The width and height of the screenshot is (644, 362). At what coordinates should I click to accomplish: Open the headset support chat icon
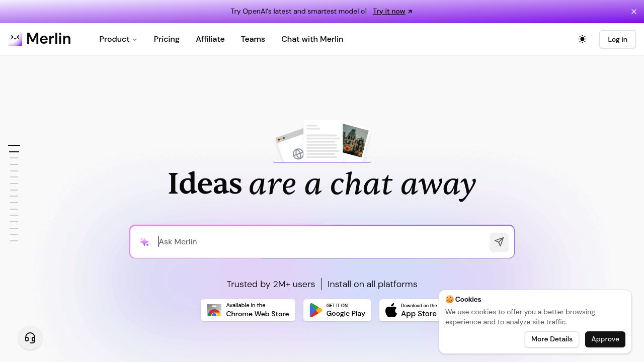point(30,338)
